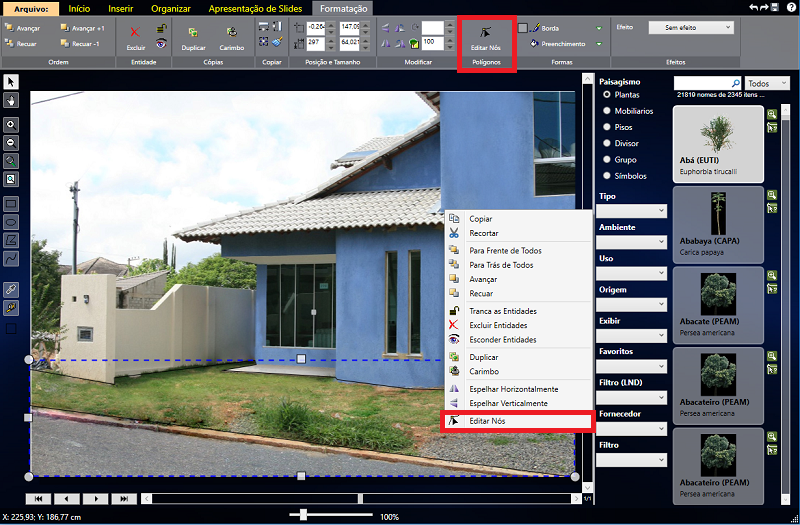Viewport: 800px width, 525px height.
Task: Choose Espelhar Horizontalmente from context menu
Action: (513, 389)
